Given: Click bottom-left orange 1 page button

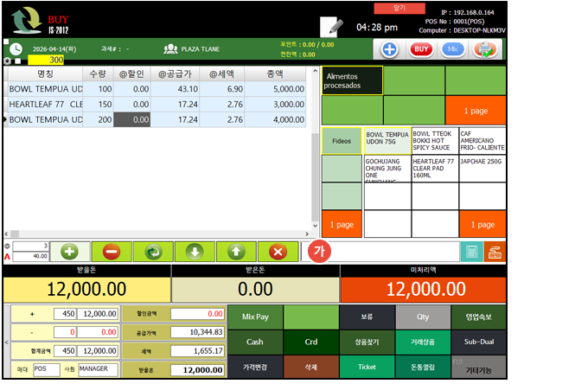Looking at the screenshot, I should [342, 224].
